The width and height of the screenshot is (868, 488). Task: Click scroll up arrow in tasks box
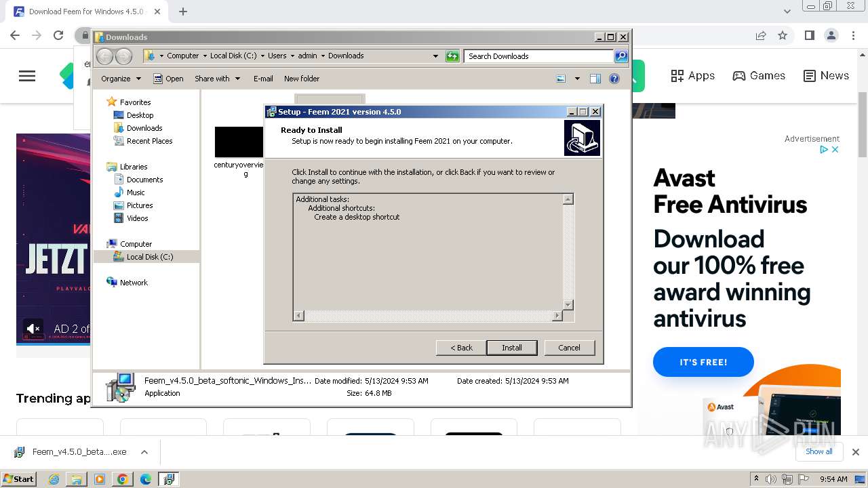pyautogui.click(x=568, y=199)
